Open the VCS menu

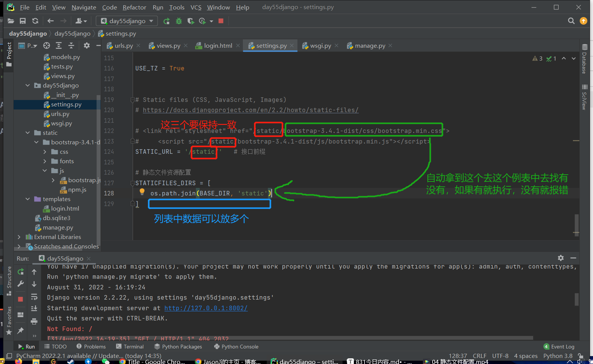tap(196, 7)
